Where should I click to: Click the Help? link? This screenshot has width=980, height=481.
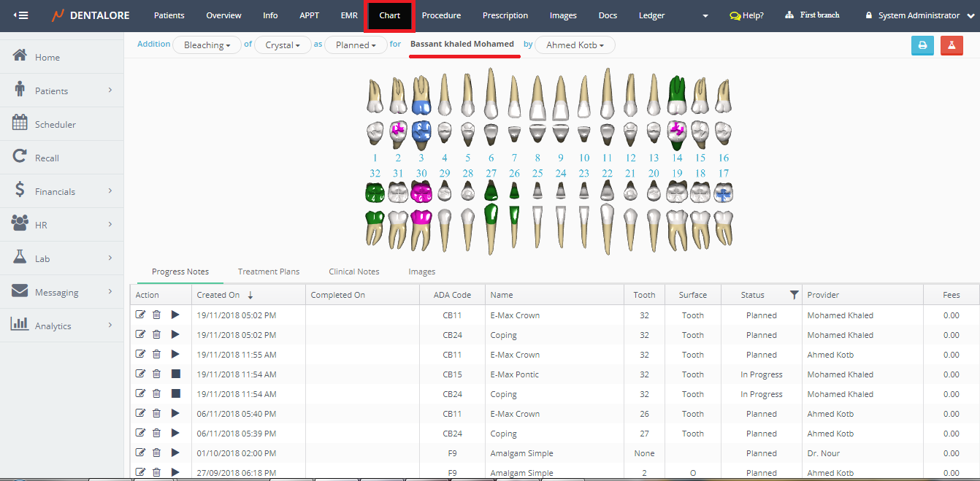(x=746, y=15)
